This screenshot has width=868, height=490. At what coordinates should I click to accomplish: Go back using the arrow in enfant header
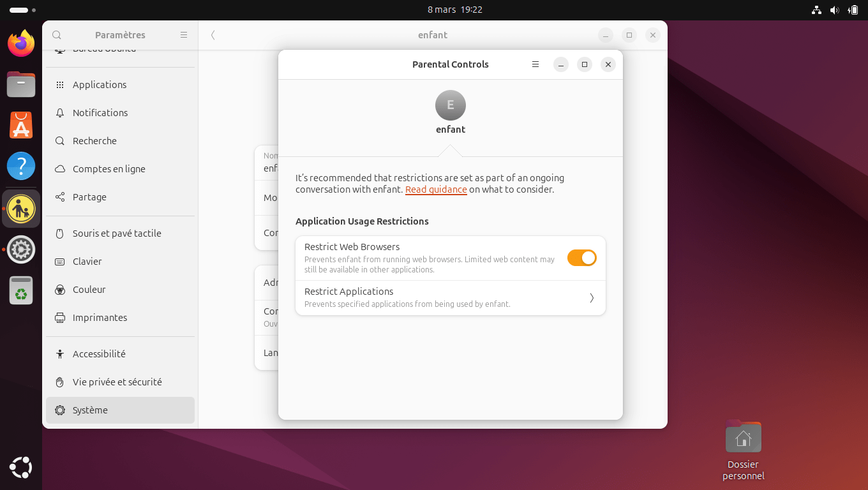(x=213, y=35)
